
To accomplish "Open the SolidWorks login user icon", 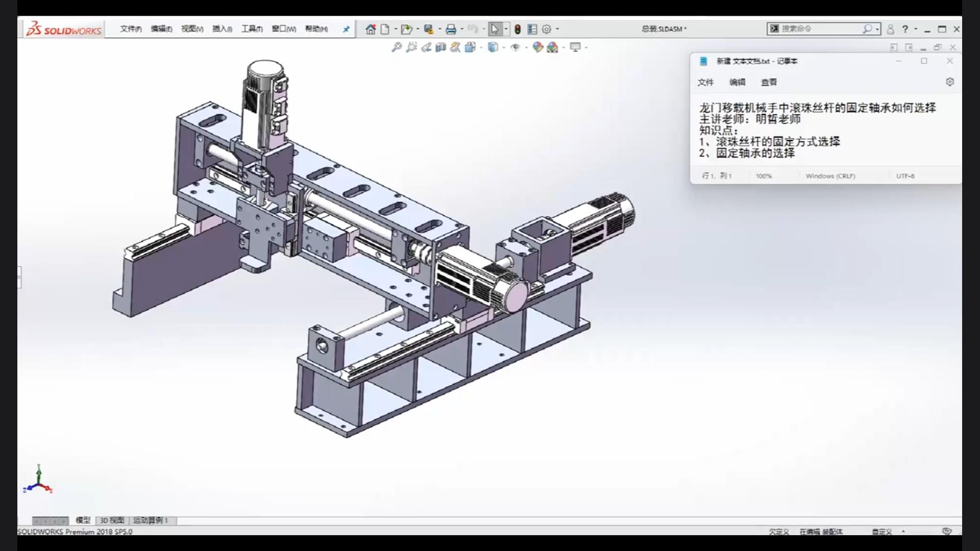I will pos(891,30).
